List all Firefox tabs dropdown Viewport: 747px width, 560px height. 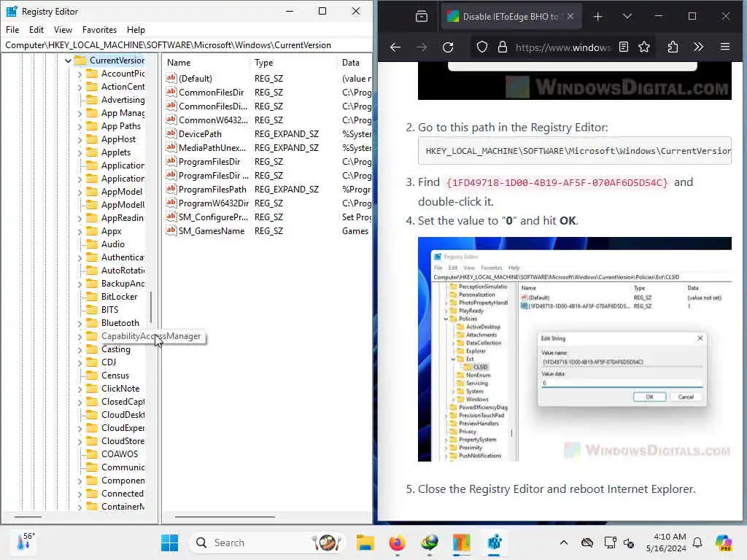[x=627, y=16]
